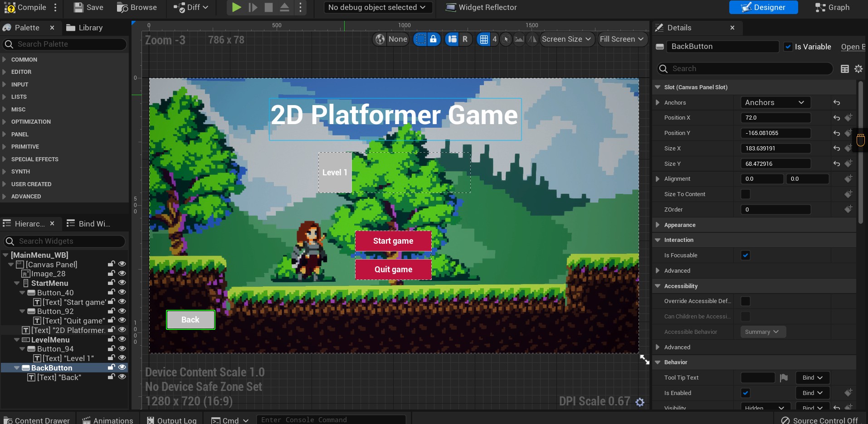Image resolution: width=868 pixels, height=424 pixels.
Task: Disable the Is Focusable checkbox
Action: coord(745,255)
